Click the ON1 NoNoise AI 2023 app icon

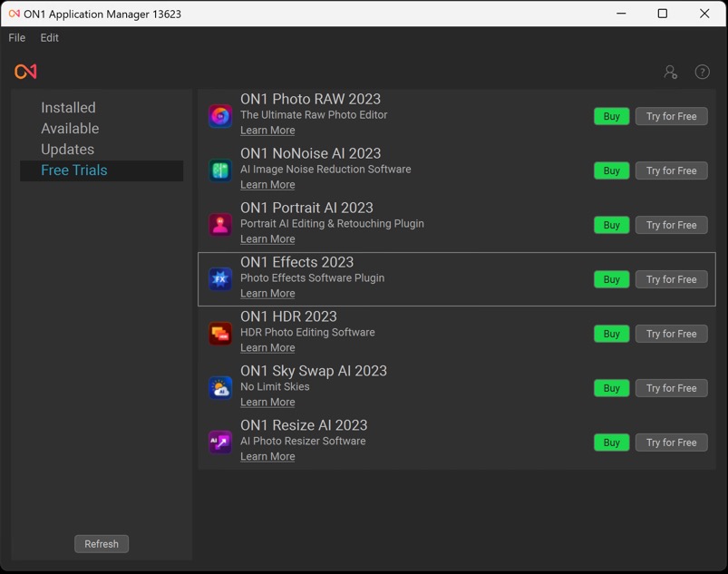(x=220, y=170)
